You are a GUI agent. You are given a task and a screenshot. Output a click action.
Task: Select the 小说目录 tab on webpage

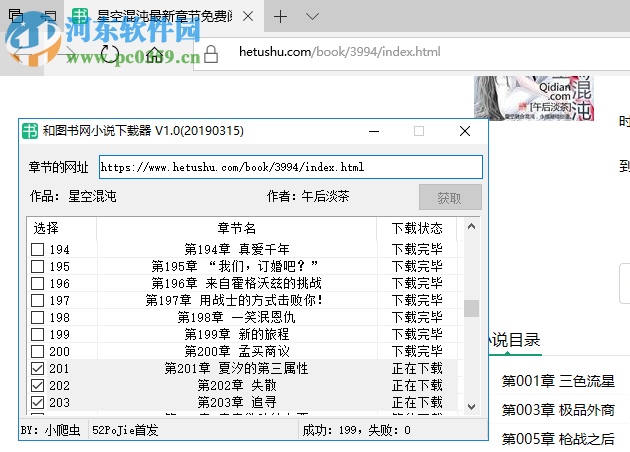[x=515, y=340]
